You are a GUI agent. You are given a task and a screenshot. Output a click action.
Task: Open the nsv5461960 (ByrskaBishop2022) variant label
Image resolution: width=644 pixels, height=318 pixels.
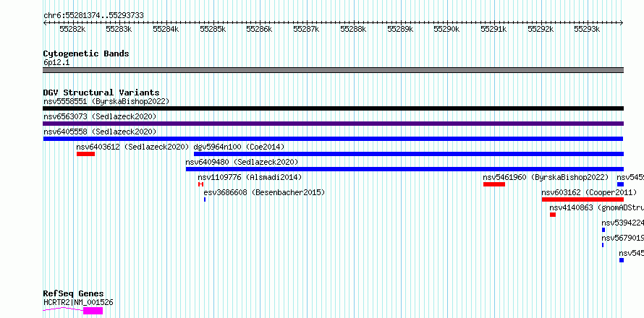click(546, 177)
